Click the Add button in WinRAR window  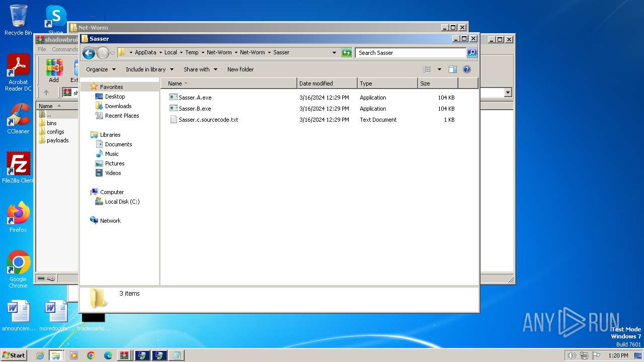[x=54, y=71]
